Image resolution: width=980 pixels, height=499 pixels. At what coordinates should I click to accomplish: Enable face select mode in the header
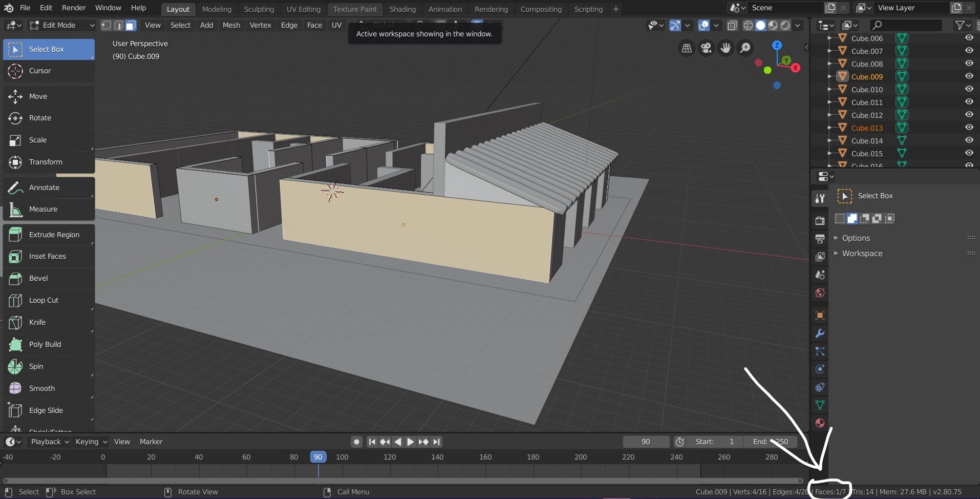tap(131, 25)
